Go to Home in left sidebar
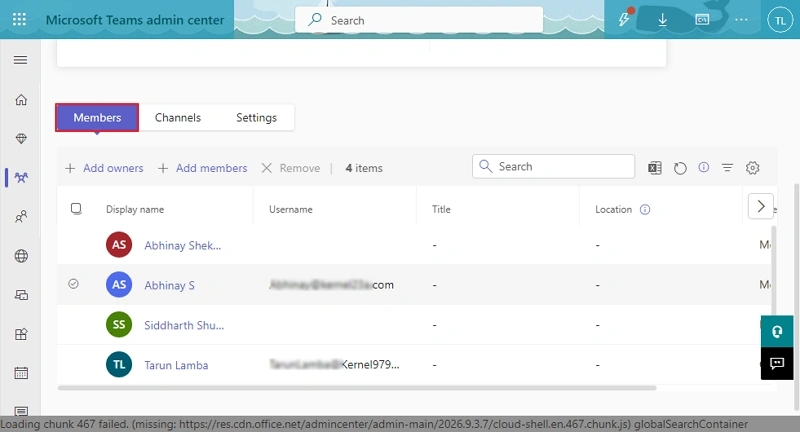The width and height of the screenshot is (800, 432). (21, 99)
